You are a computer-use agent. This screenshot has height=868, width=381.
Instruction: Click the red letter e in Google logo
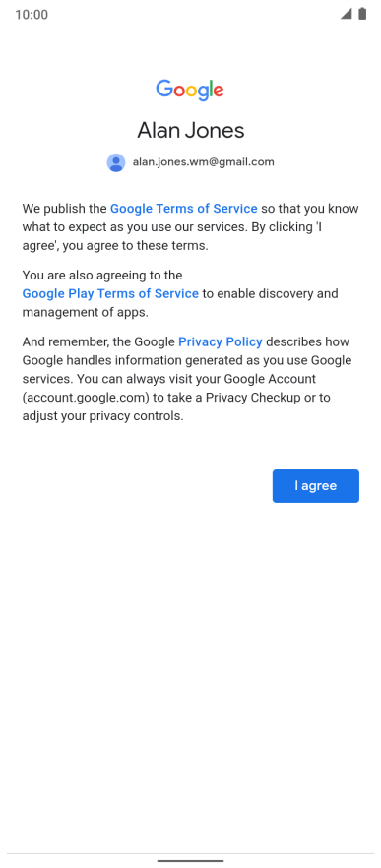point(219,92)
